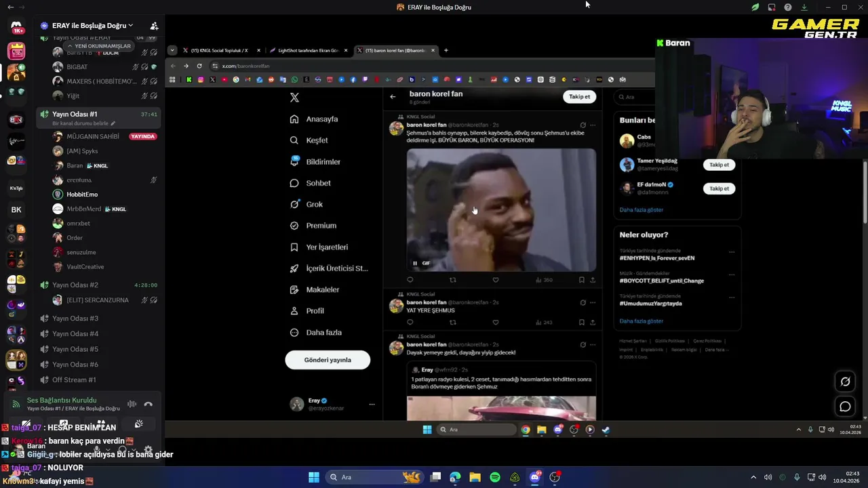Reply to the BÜYÜK BARON tweet
This screenshot has width=868, height=488.
click(x=410, y=280)
